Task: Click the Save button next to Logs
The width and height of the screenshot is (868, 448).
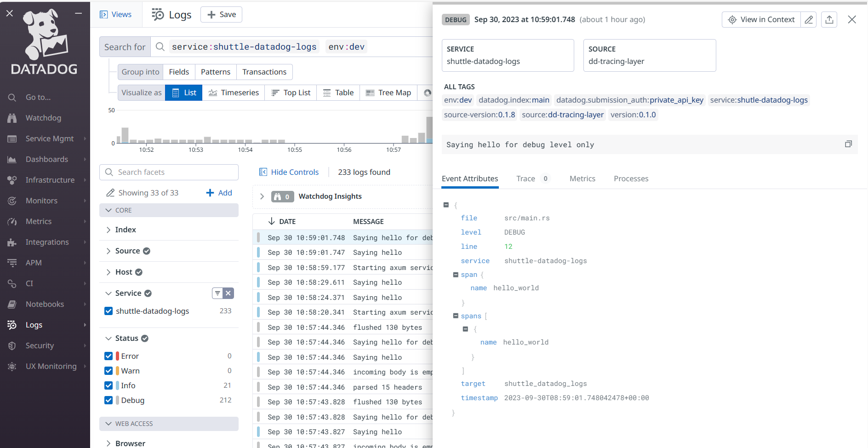Action: [221, 14]
